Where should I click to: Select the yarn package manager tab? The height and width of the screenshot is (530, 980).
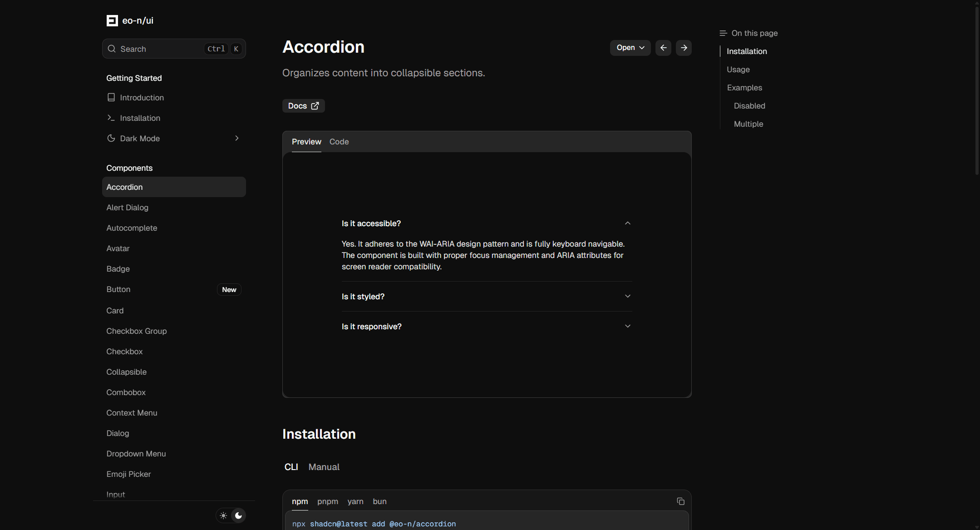pyautogui.click(x=355, y=501)
